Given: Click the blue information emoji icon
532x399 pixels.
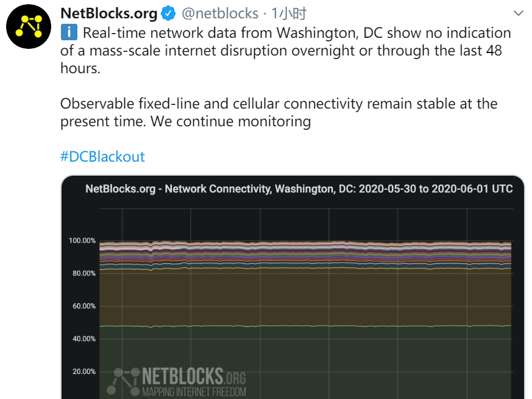Looking at the screenshot, I should point(69,32).
